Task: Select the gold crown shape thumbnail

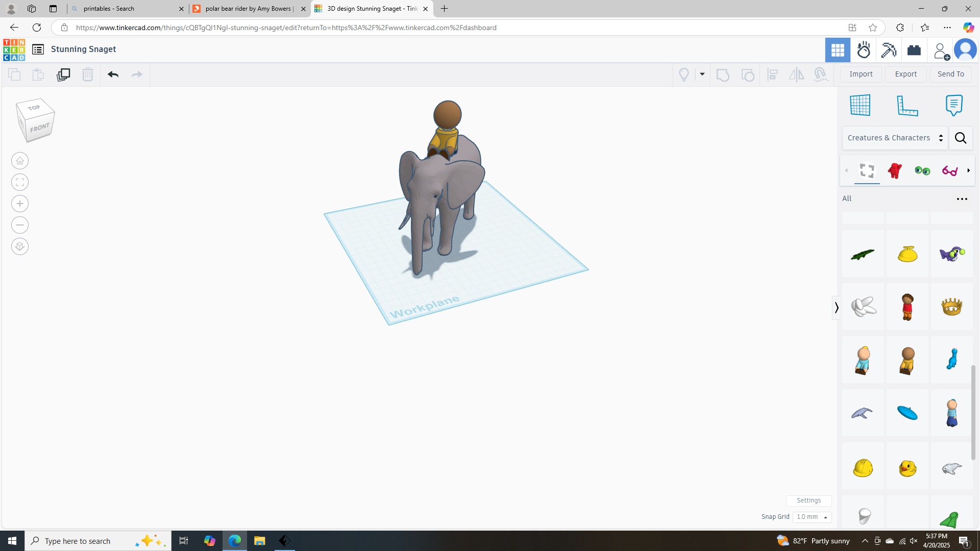Action: [x=951, y=307]
